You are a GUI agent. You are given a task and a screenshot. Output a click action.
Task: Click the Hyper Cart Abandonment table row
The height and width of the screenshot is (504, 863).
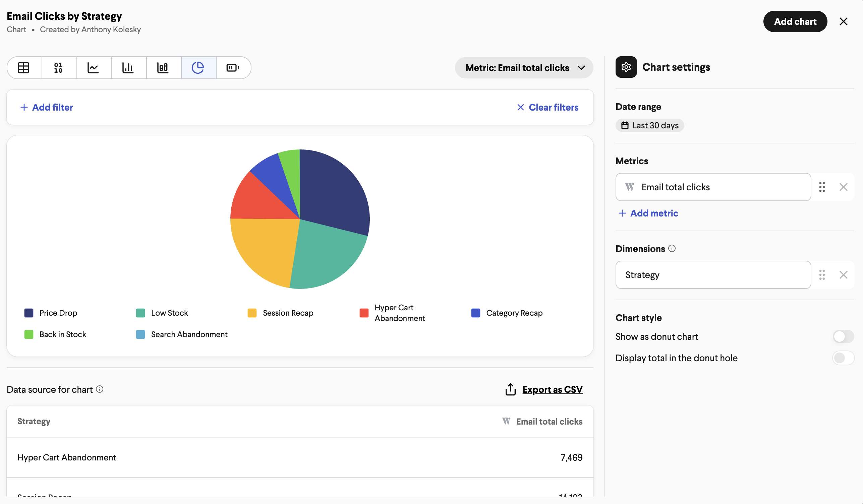(x=300, y=457)
